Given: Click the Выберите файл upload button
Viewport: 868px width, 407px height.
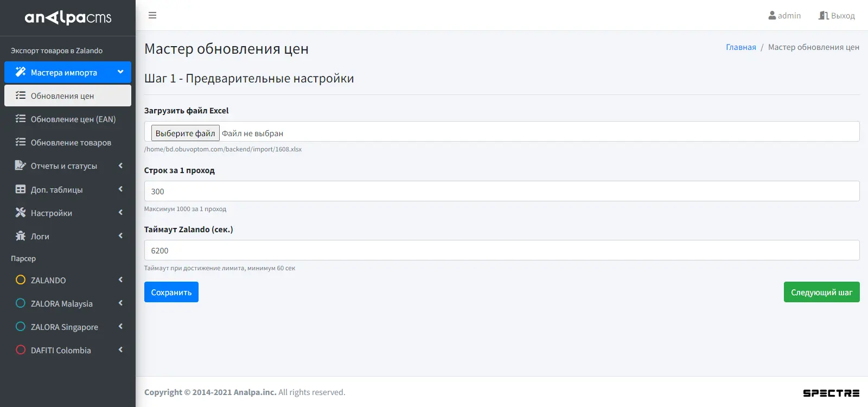Looking at the screenshot, I should click(186, 133).
